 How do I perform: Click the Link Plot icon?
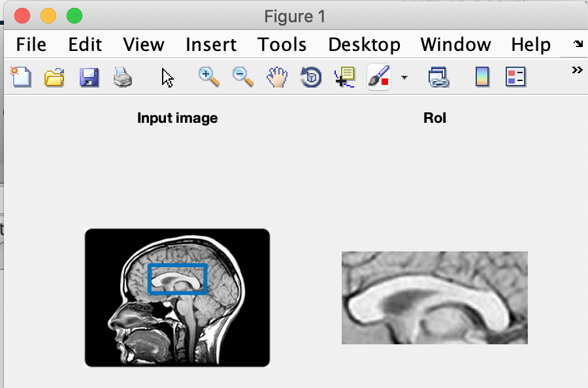pos(438,77)
